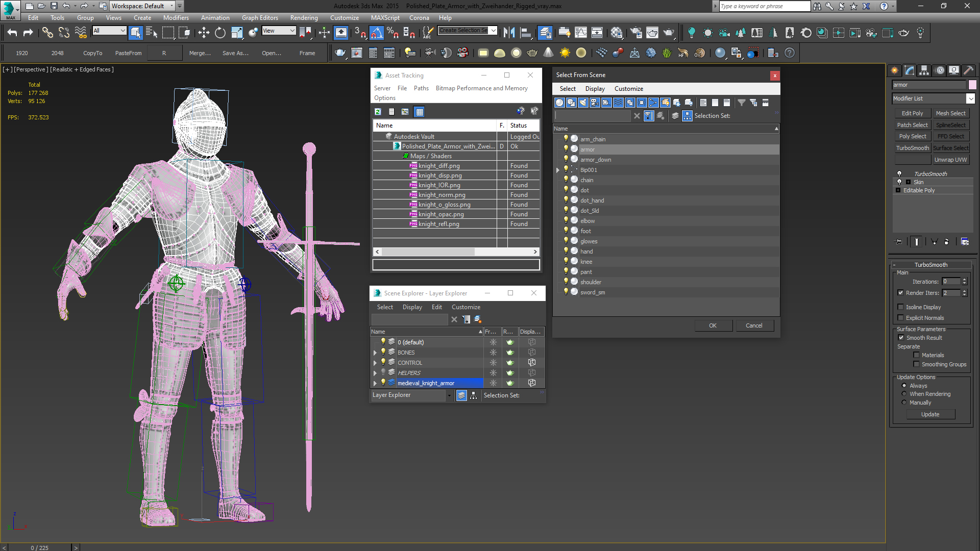This screenshot has height=551, width=980.
Task: Collapse the TurboSmooth rollout
Action: [894, 265]
